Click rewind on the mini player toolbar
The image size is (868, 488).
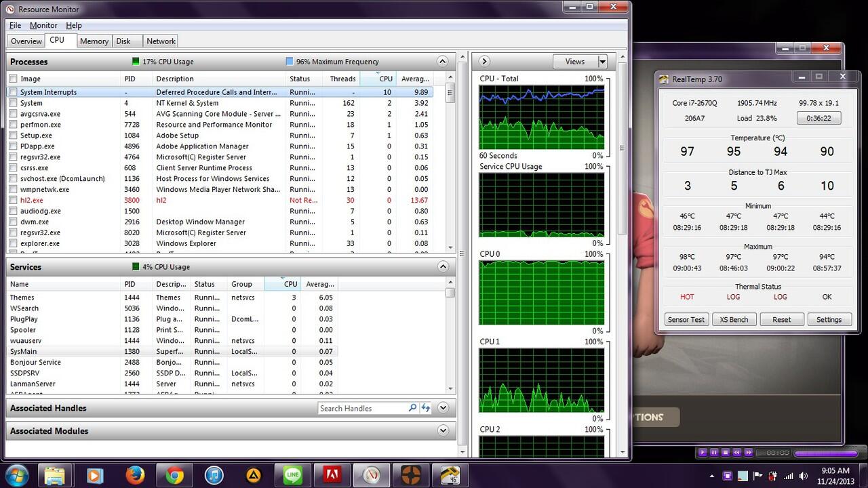737,452
